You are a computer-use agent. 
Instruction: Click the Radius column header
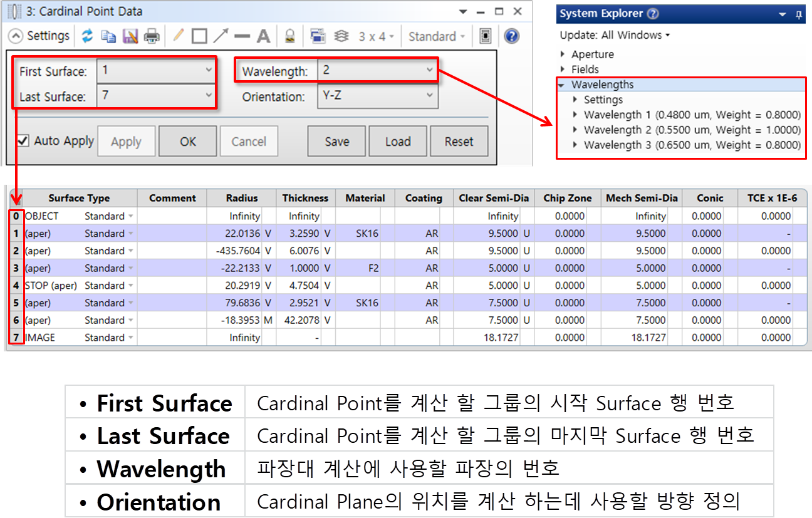point(242,198)
